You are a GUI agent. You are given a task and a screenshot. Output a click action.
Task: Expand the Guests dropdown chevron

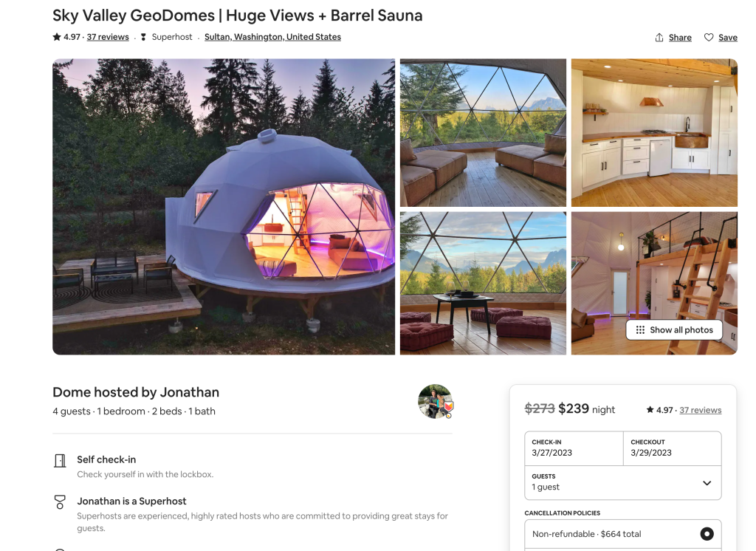tap(707, 483)
